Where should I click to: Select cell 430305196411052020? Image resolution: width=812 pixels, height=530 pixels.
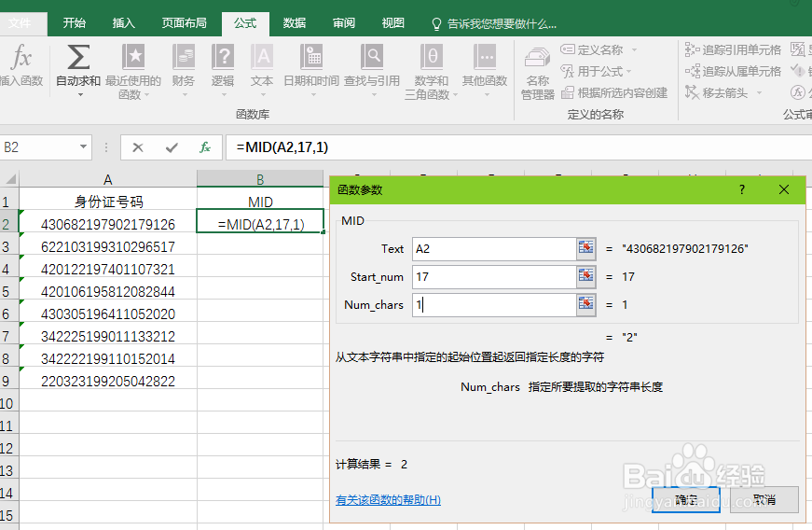tap(108, 314)
